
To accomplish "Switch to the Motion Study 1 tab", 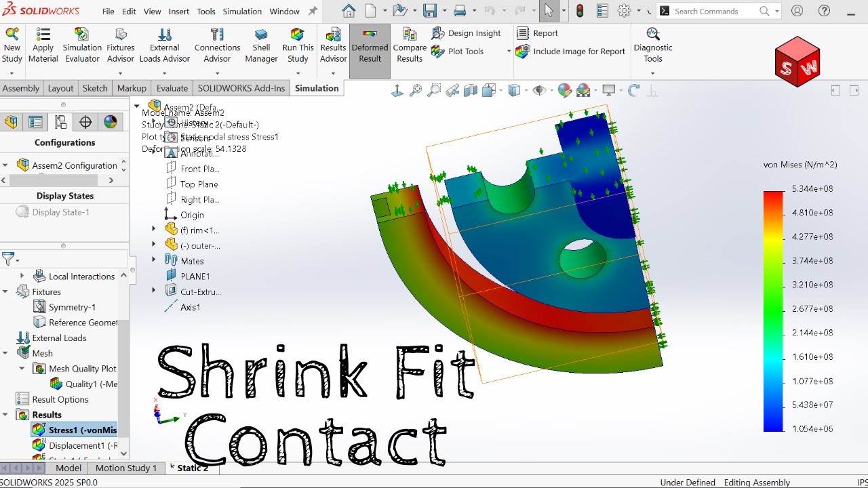I will tap(126, 468).
